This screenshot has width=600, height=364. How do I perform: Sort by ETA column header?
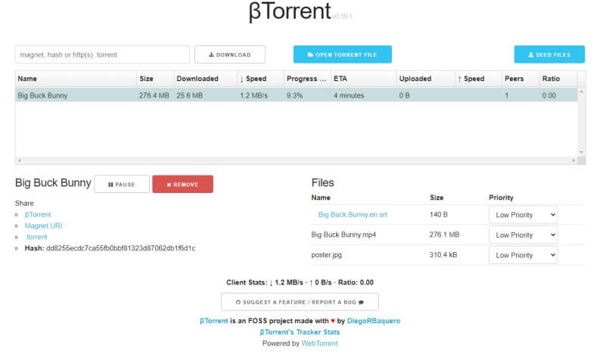point(363,79)
